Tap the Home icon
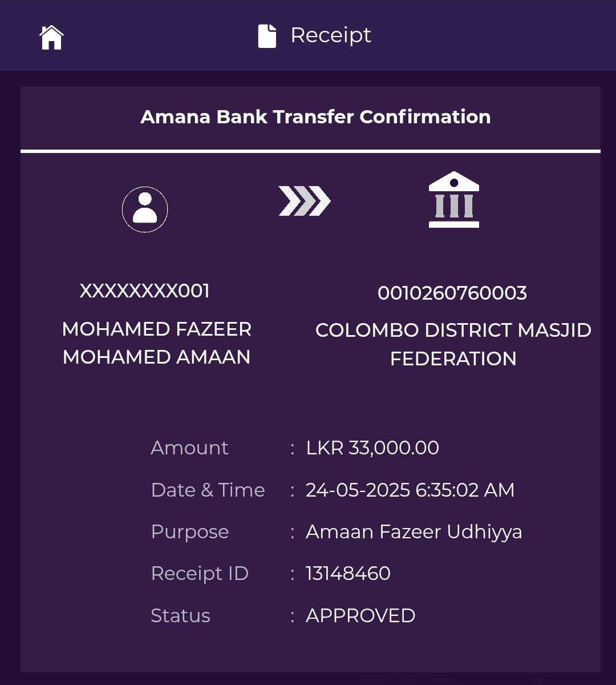Screen dimensions: 616x685 click(x=51, y=38)
